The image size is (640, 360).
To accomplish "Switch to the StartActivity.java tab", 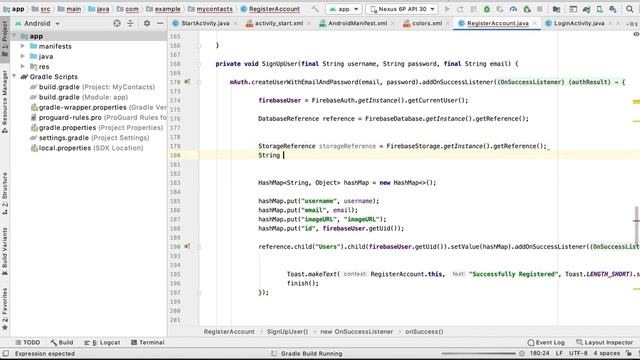I will [x=205, y=24].
